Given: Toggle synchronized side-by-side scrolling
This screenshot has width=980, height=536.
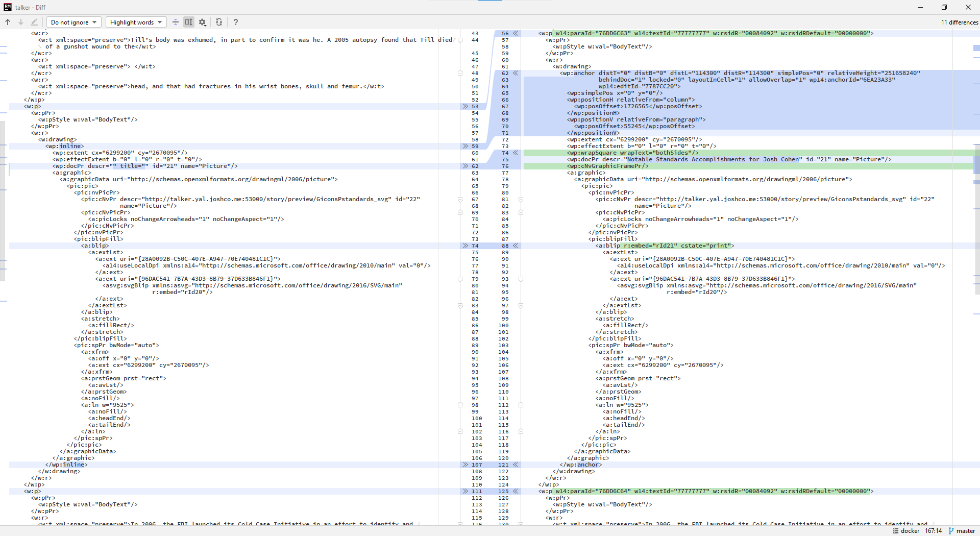Looking at the screenshot, I should pos(188,22).
